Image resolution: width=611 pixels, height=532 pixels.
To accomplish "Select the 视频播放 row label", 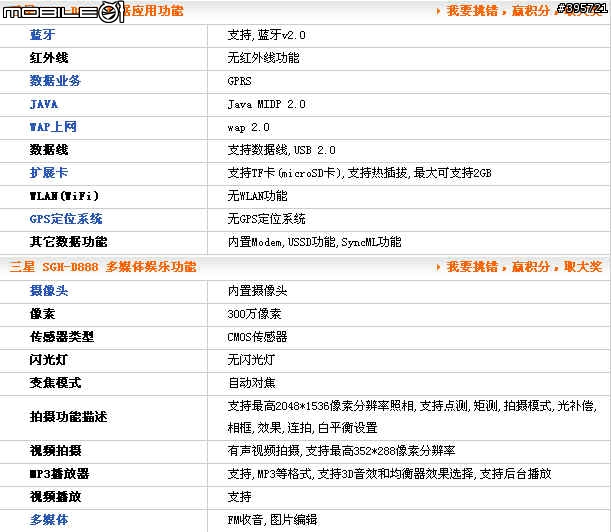I will (55, 497).
